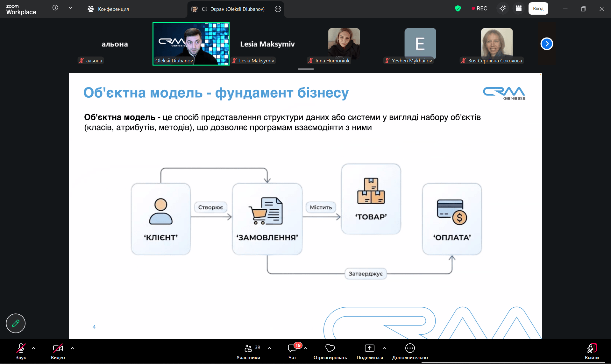Show next participants with blue arrow
611x364 pixels.
click(547, 44)
